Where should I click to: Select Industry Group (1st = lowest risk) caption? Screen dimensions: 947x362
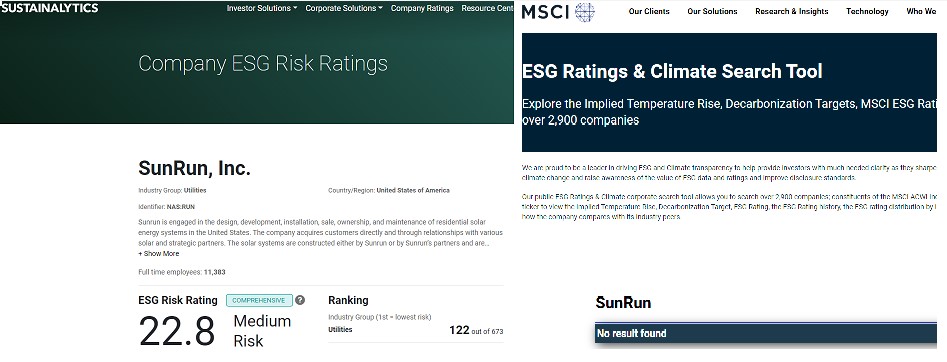click(x=379, y=317)
